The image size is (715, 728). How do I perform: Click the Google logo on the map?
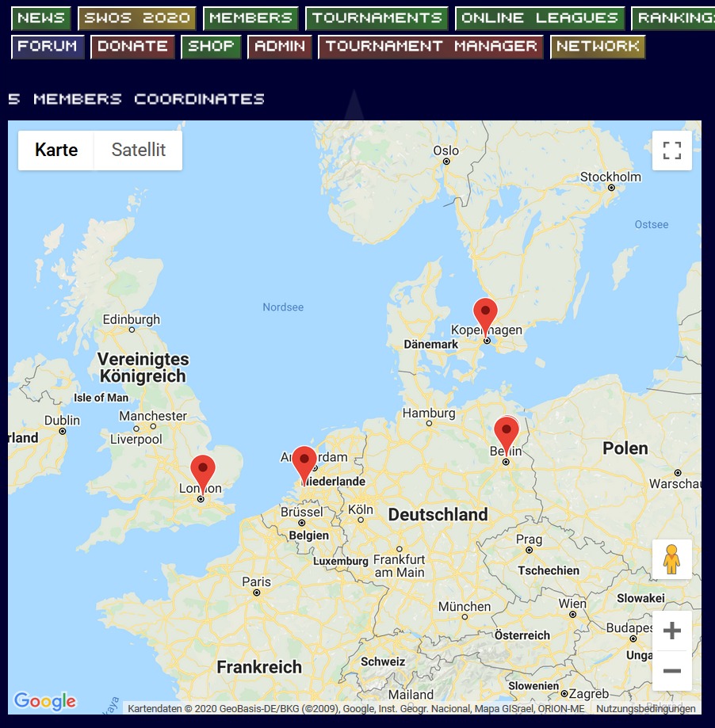coord(45,701)
